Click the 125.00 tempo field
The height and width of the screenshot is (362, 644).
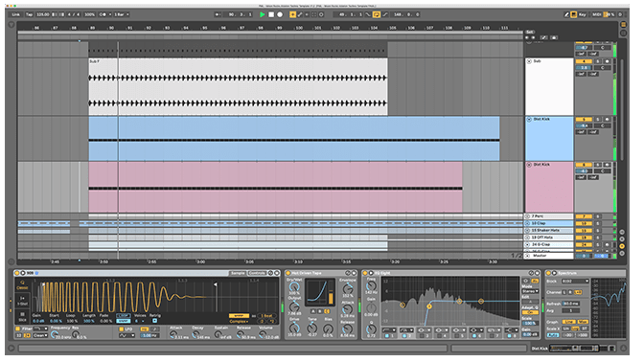(43, 14)
